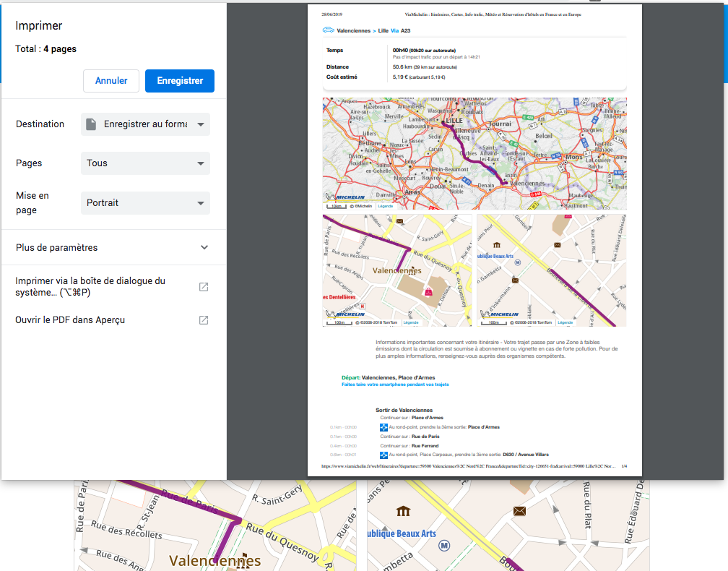Click the '50.6 km' distance value
Viewport: 728px width, 571px height.
point(402,67)
